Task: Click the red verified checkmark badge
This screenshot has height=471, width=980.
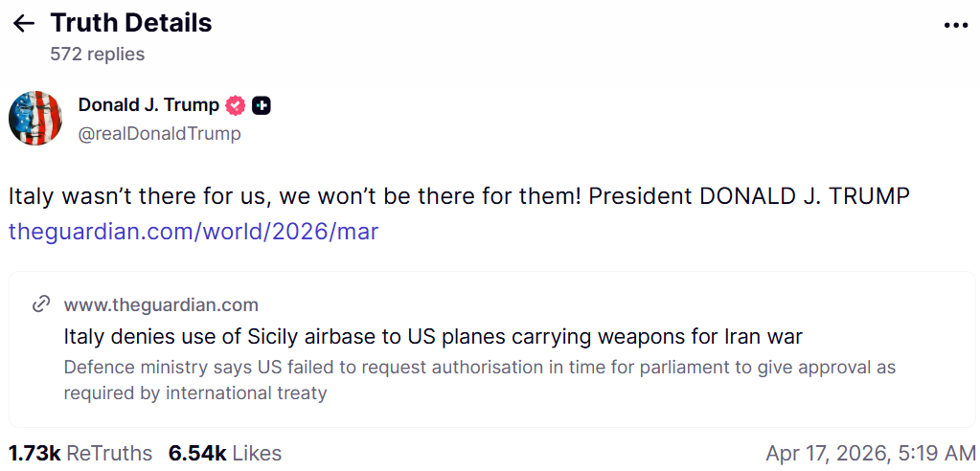Action: tap(235, 105)
